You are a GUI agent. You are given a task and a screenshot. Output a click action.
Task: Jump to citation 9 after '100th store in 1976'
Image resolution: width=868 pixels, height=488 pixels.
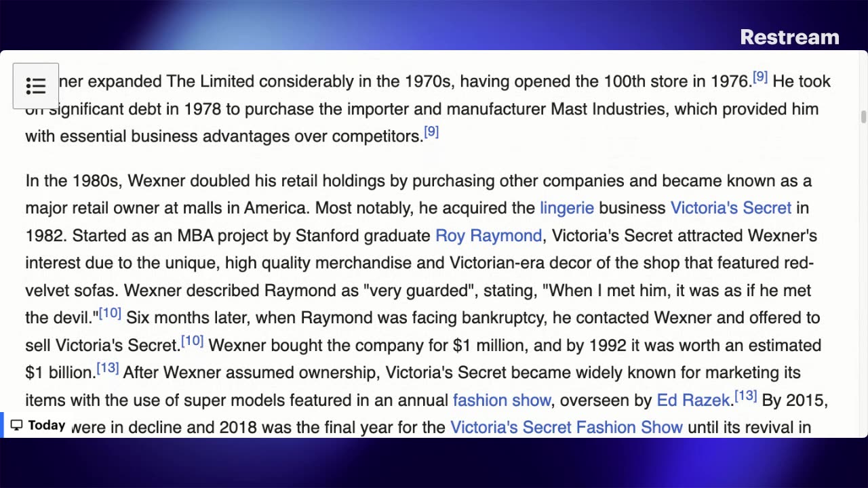click(760, 77)
